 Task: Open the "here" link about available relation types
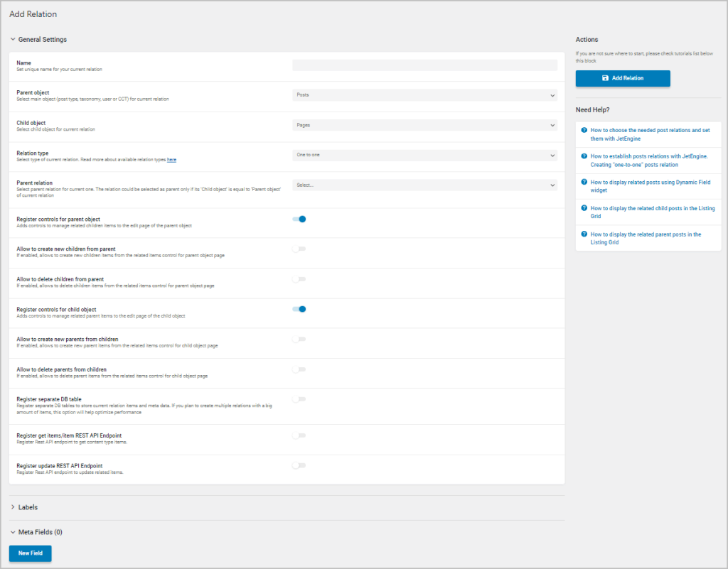point(171,159)
